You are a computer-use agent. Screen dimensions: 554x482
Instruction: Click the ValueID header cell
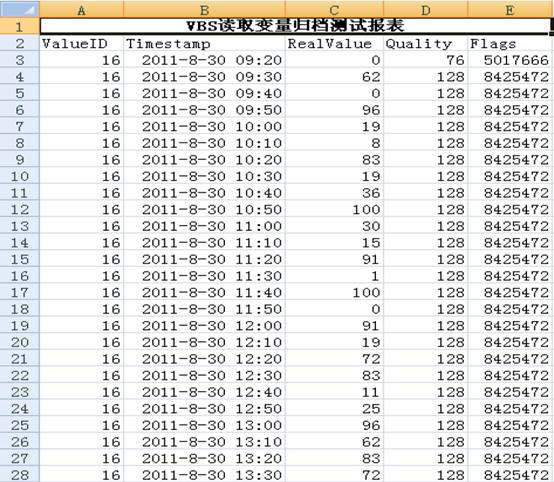pos(82,43)
